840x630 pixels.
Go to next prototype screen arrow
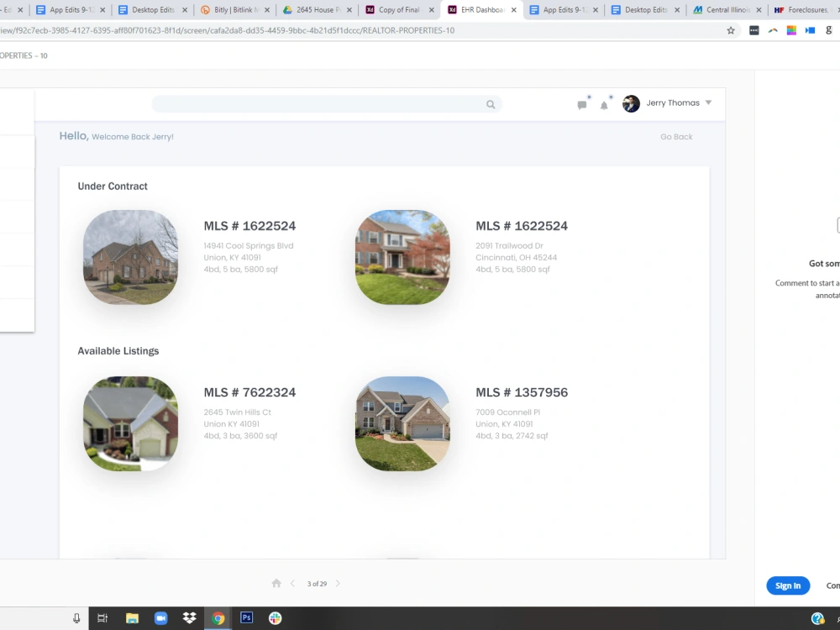coord(338,584)
